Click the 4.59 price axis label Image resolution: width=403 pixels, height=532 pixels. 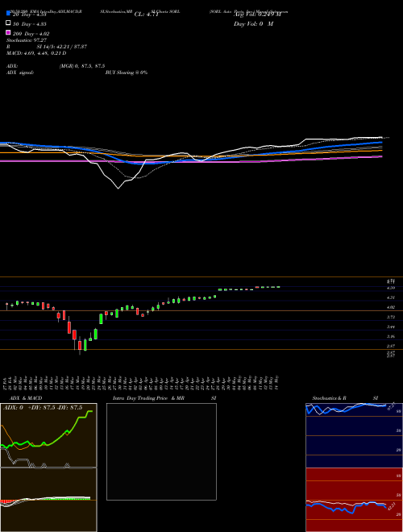click(390, 288)
